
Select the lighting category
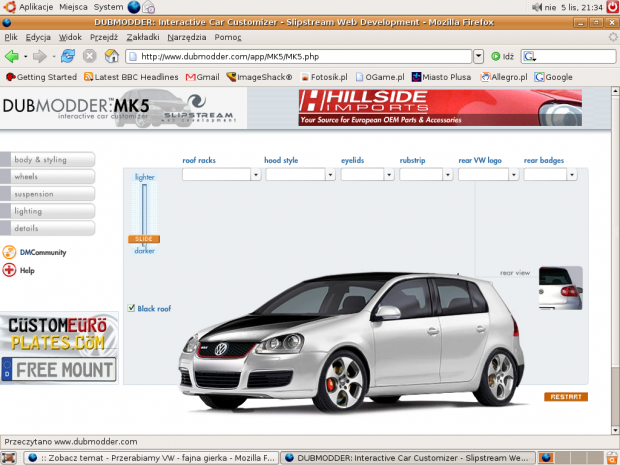pyautogui.click(x=47, y=211)
